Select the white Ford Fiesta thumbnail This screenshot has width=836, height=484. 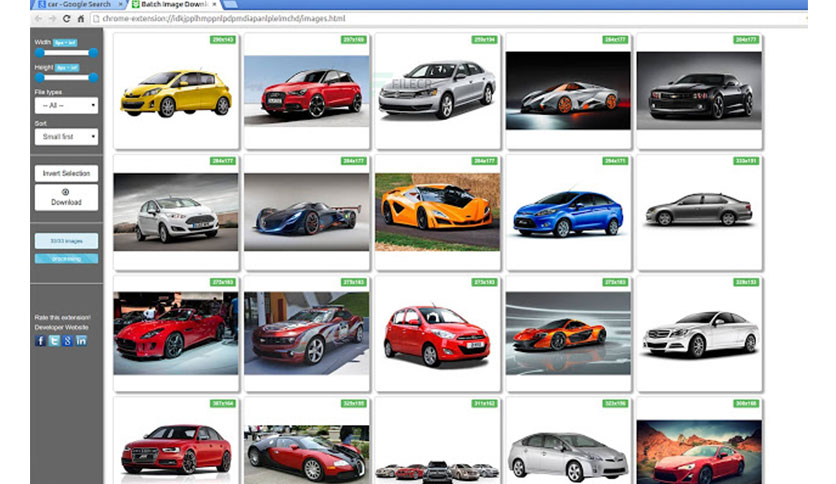tap(176, 212)
